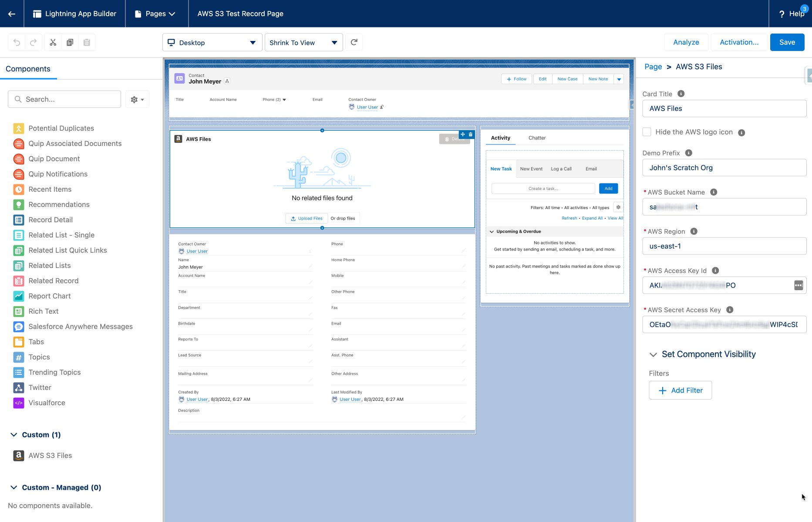The image size is (812, 522).
Task: Click the move handle icon on AWS Files component
Action: (463, 135)
